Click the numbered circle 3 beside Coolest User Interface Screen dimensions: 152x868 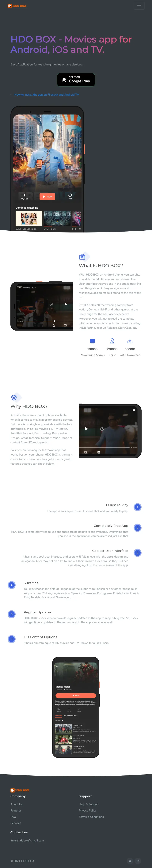coord(138,553)
